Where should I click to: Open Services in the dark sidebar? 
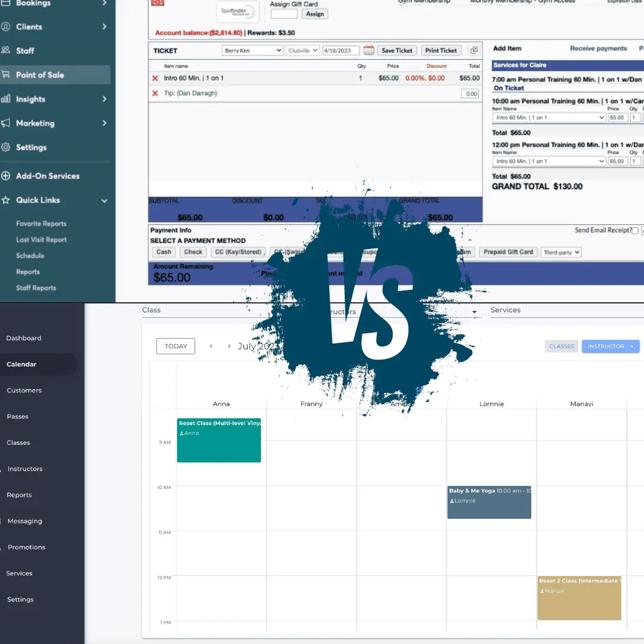[19, 574]
